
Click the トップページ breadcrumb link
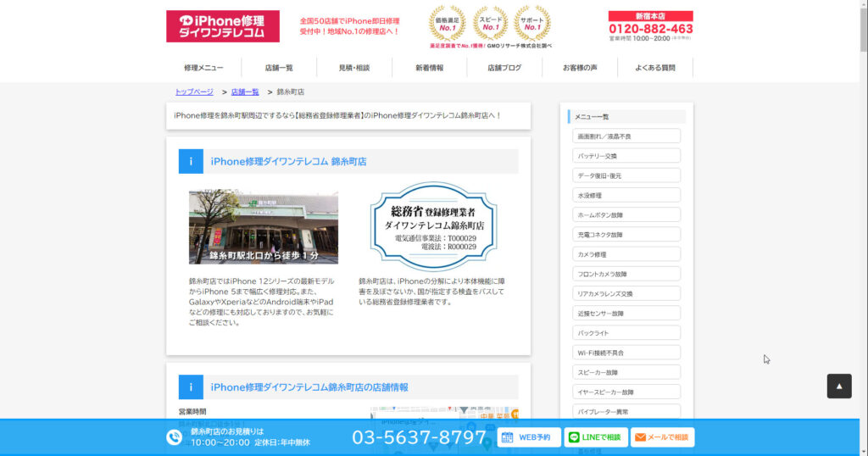(194, 92)
